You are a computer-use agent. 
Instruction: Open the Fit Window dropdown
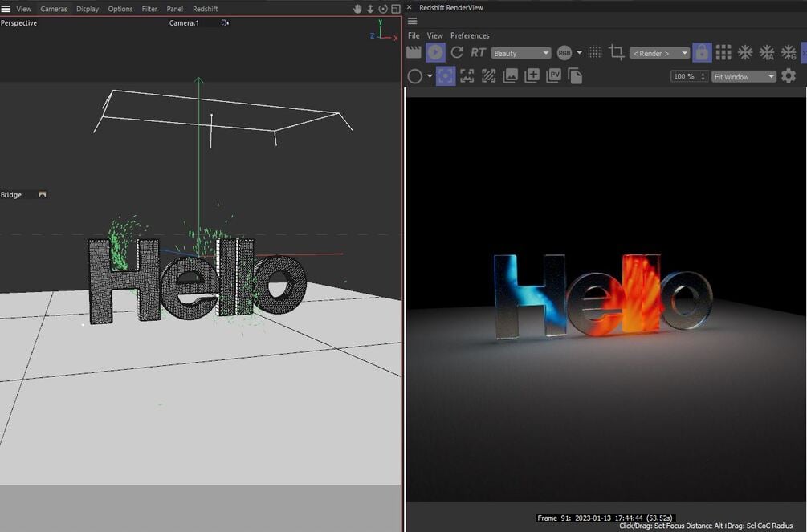click(744, 77)
